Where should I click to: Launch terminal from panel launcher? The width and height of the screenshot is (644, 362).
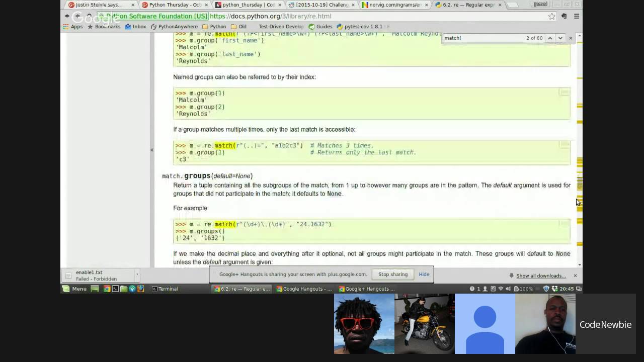pos(115,289)
